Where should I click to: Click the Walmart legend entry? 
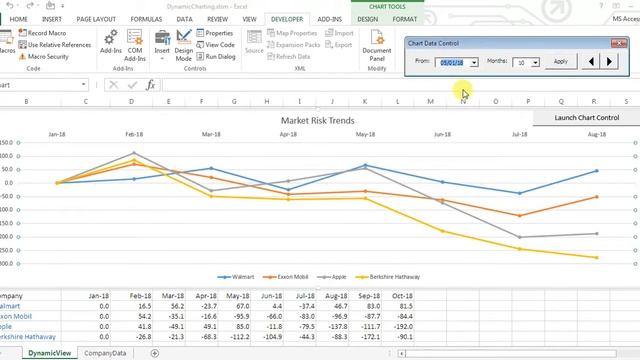coord(236,277)
